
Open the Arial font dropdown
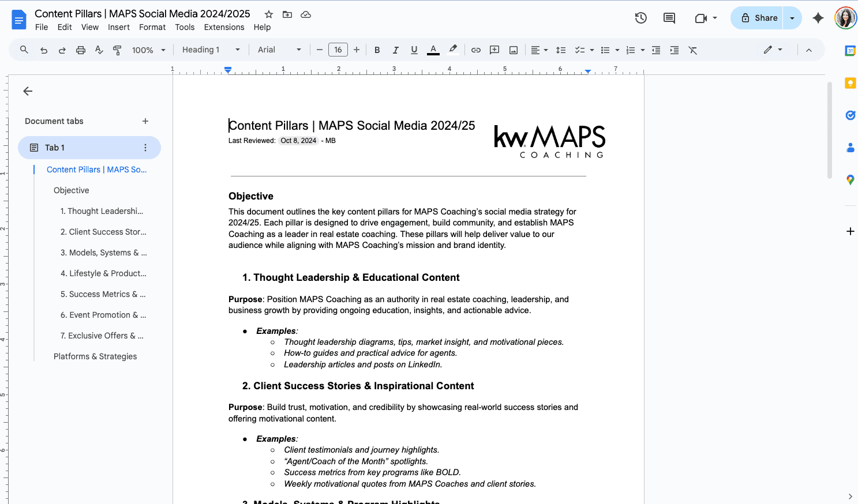click(279, 50)
